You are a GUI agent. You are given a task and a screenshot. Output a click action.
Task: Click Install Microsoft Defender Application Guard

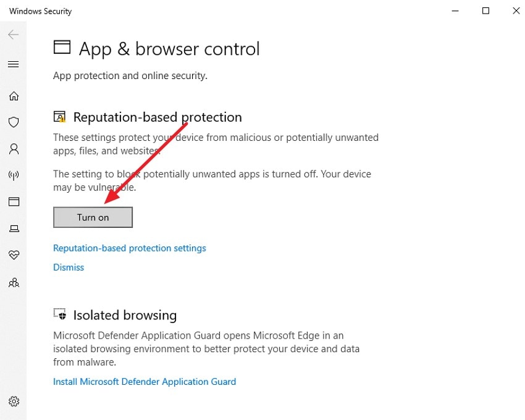pyautogui.click(x=144, y=382)
